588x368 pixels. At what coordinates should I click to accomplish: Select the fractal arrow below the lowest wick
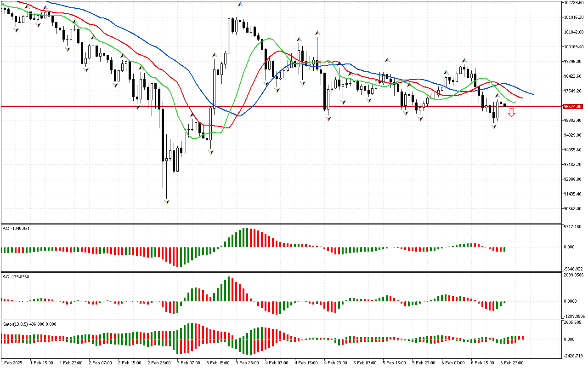[166, 202]
